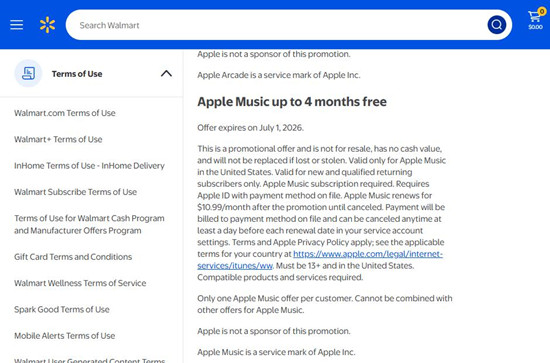Follow the apple.com legal internet-services link

point(368,254)
